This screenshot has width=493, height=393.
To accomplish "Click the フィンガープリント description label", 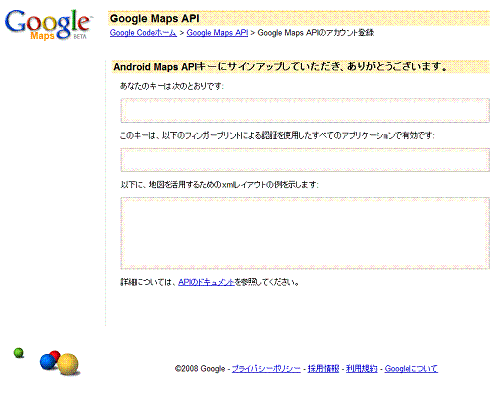I will [277, 135].
